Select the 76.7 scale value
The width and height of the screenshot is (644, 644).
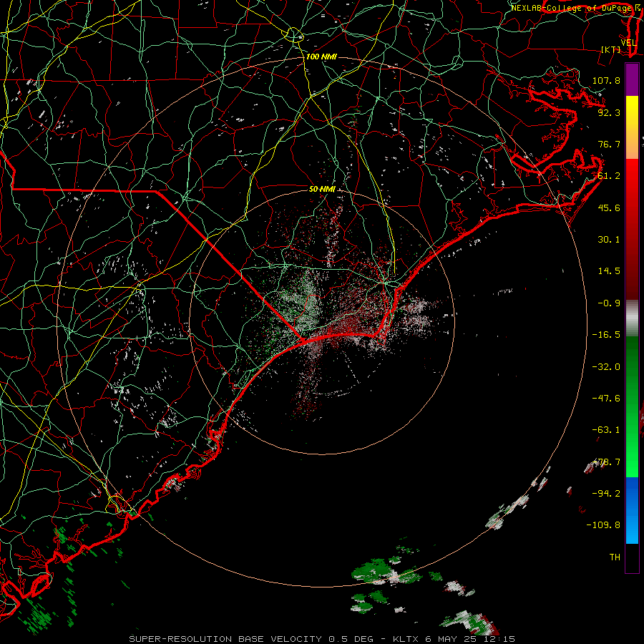pos(609,144)
